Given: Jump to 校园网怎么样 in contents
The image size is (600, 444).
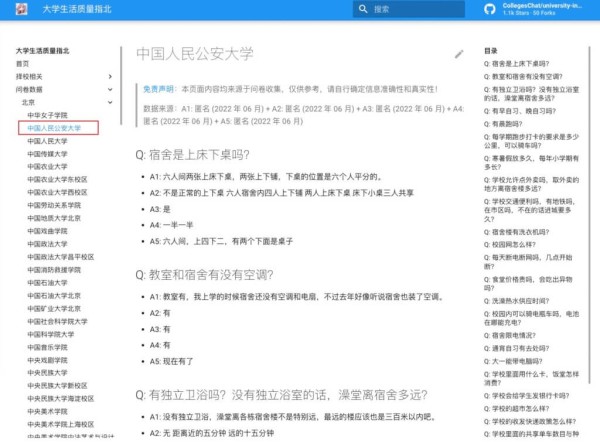Looking at the screenshot, I should (x=510, y=245).
